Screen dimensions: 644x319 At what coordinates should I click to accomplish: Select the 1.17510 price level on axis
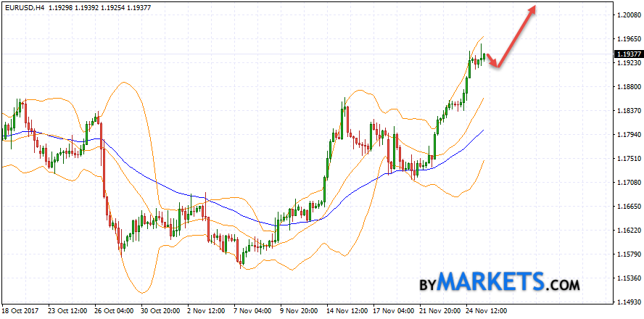(628, 159)
